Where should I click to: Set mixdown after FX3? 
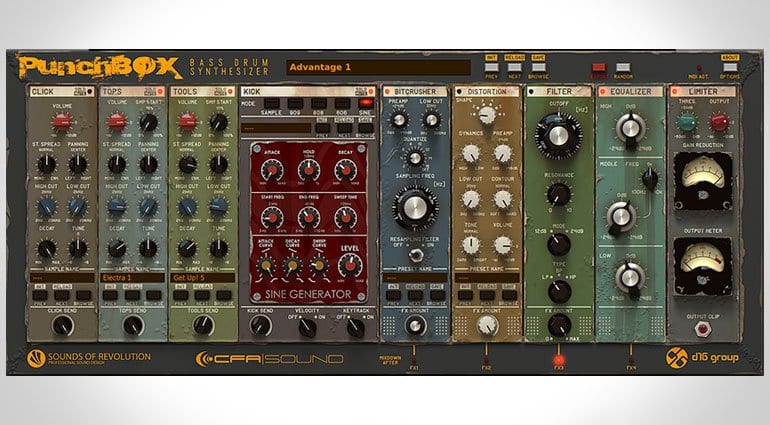pyautogui.click(x=559, y=360)
